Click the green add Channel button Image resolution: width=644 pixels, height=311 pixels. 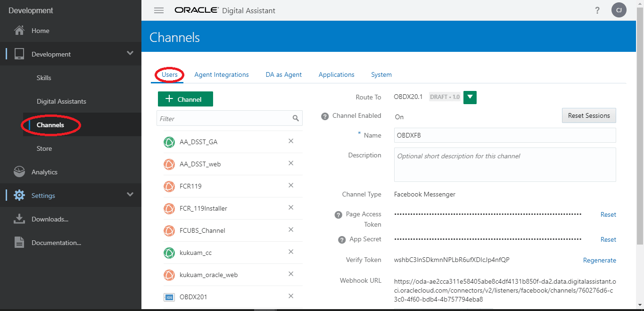185,99
